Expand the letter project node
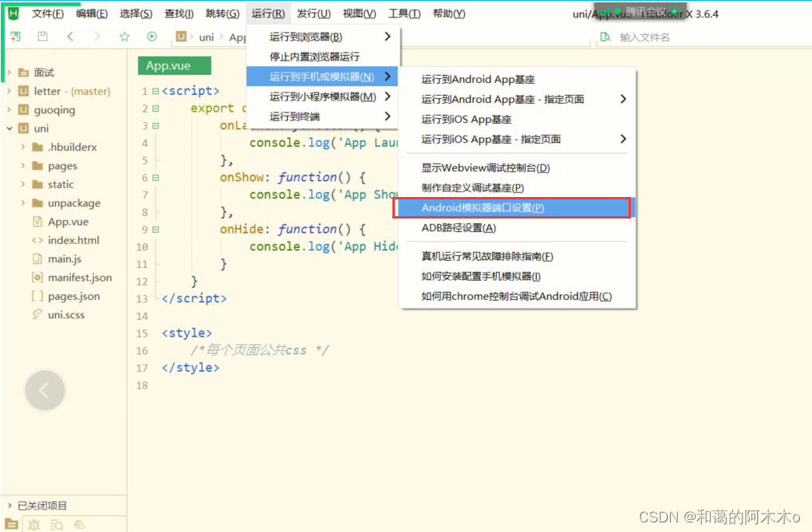This screenshot has width=812, height=532. 10,91
